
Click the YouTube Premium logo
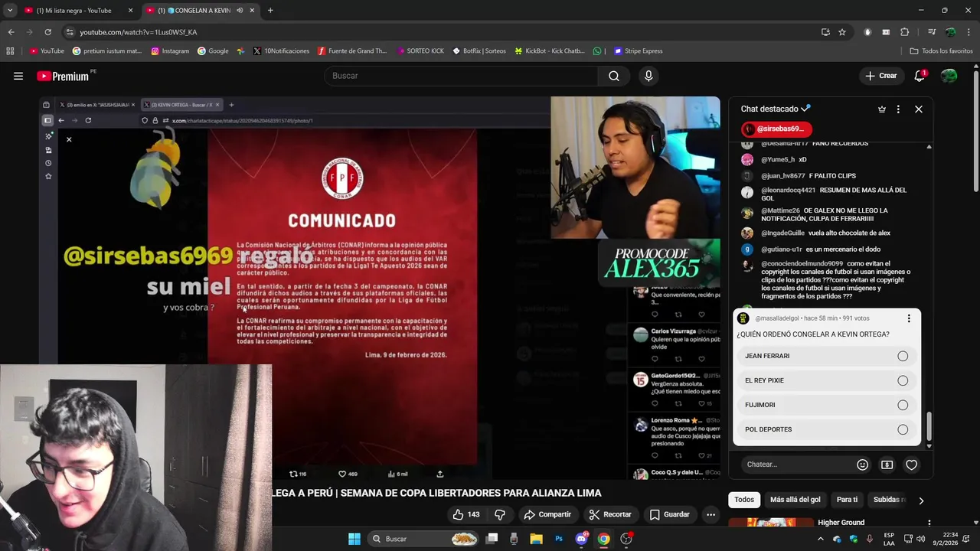64,76
